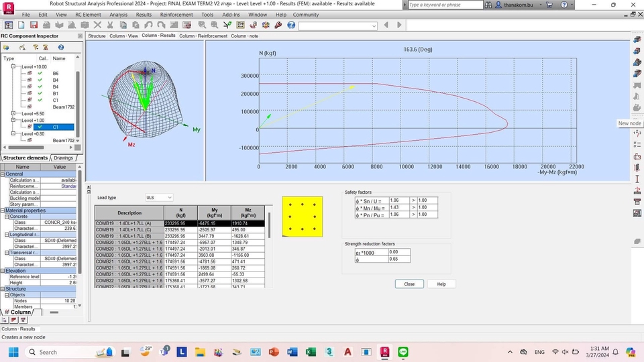The height and width of the screenshot is (362, 644).
Task: Collapse the Level +10.00 tree node
Action: (13, 66)
